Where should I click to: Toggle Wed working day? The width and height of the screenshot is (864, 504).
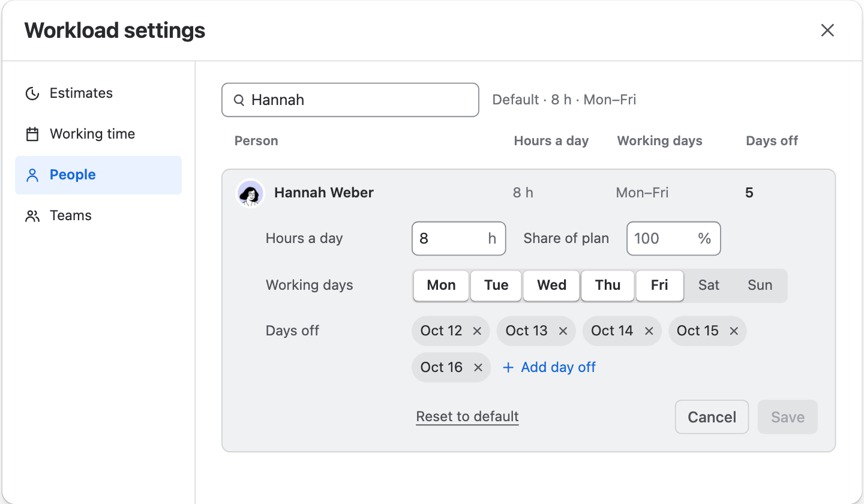coord(551,285)
